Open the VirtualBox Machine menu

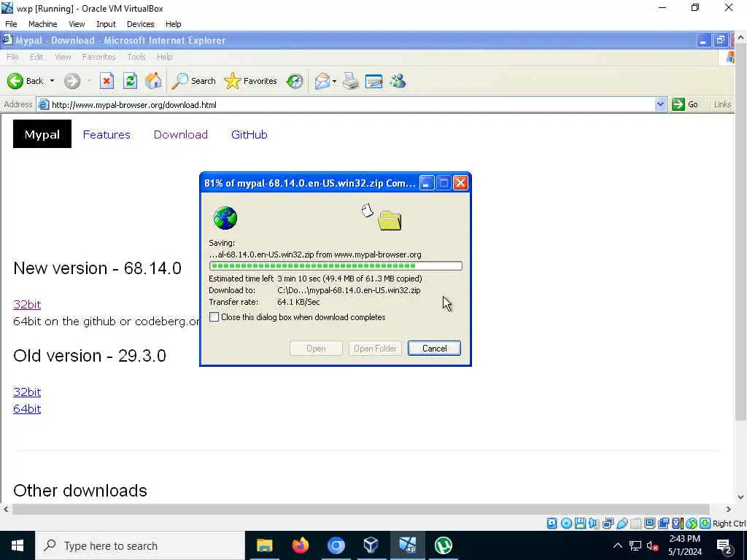coord(42,24)
